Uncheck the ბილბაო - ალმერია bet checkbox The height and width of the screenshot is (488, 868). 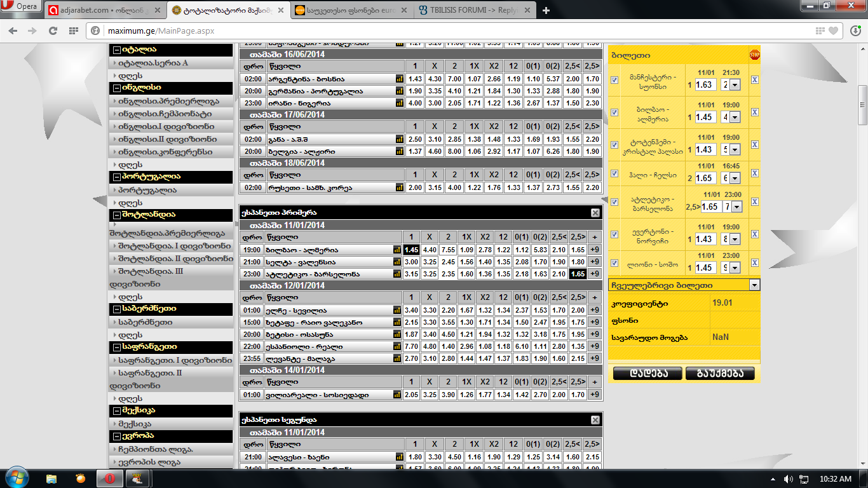614,112
